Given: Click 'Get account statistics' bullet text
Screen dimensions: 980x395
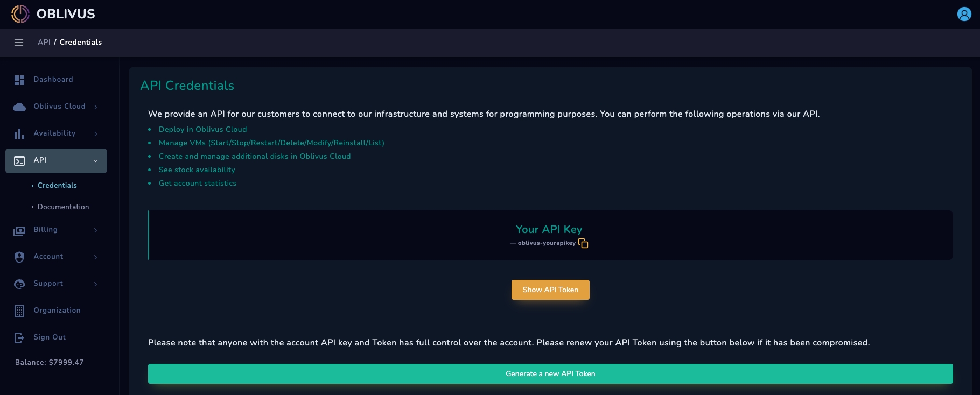Looking at the screenshot, I should [198, 183].
